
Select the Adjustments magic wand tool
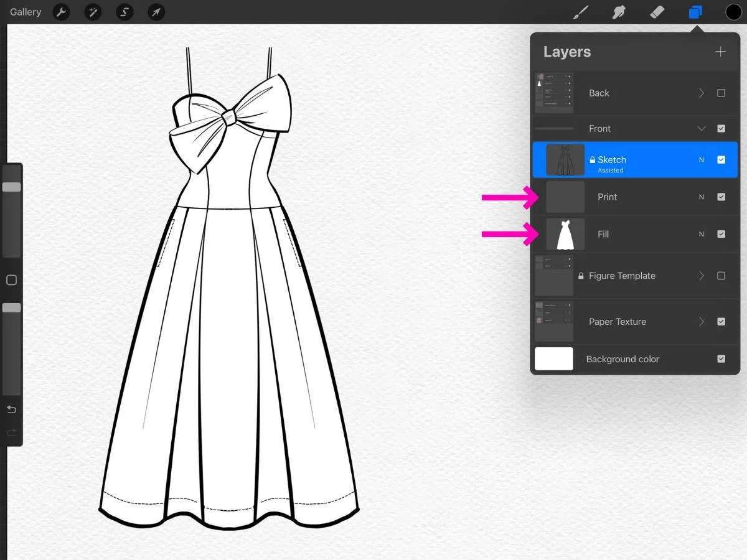(x=93, y=12)
